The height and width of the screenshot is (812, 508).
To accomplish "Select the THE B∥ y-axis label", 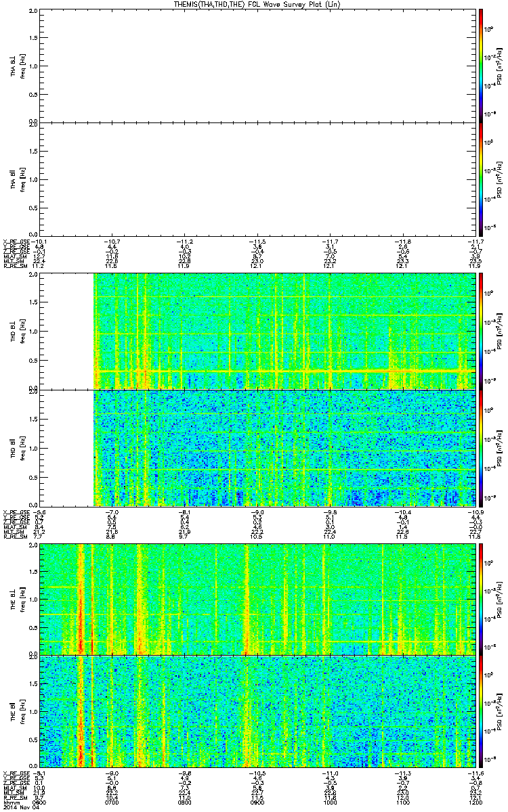I will [x=14, y=711].
